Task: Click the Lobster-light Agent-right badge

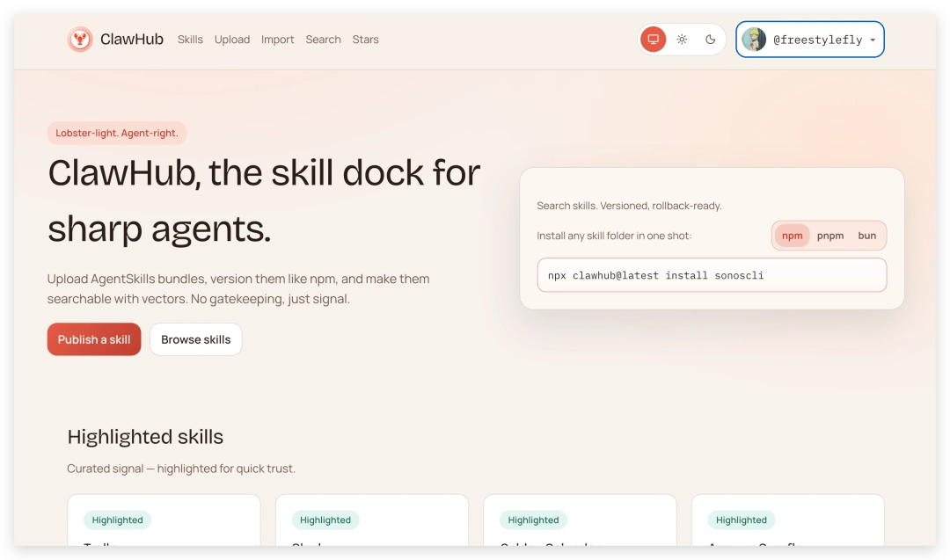Action: click(116, 133)
